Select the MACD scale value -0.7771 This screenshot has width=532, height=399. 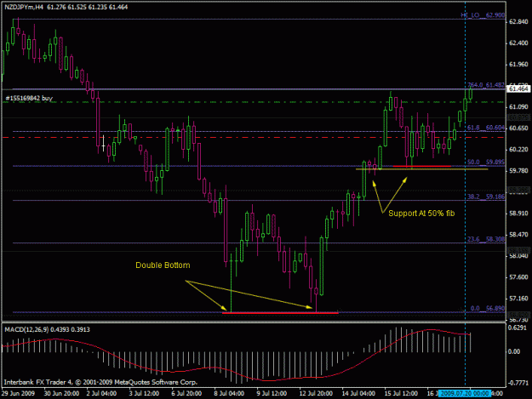pos(518,383)
